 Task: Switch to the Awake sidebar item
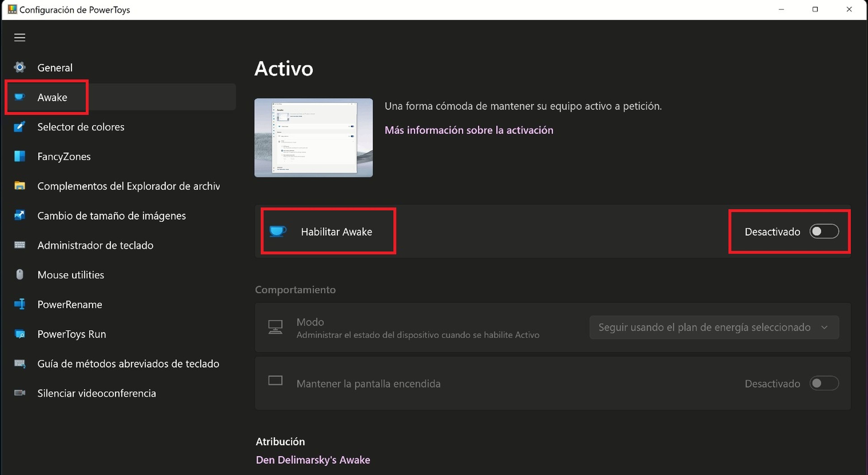[52, 97]
